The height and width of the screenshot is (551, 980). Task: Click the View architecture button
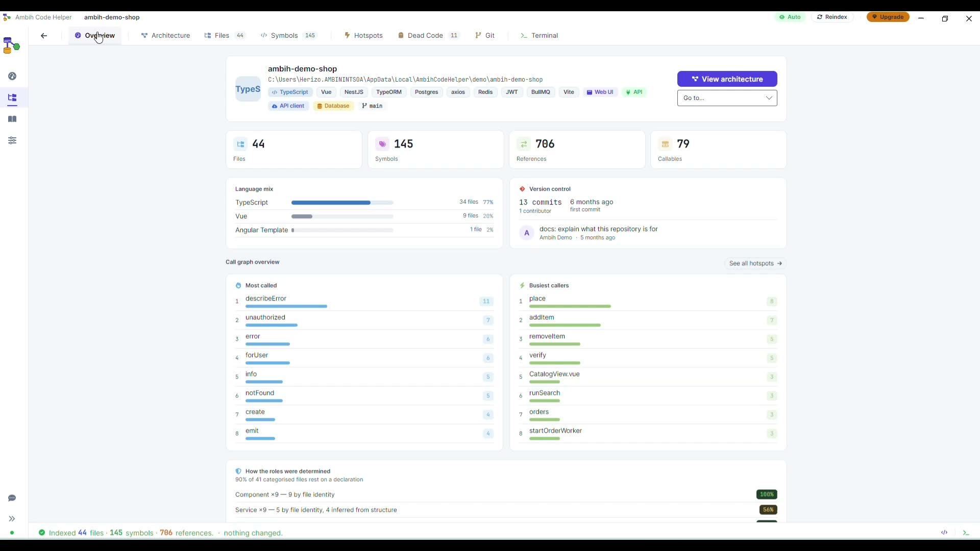(x=727, y=79)
